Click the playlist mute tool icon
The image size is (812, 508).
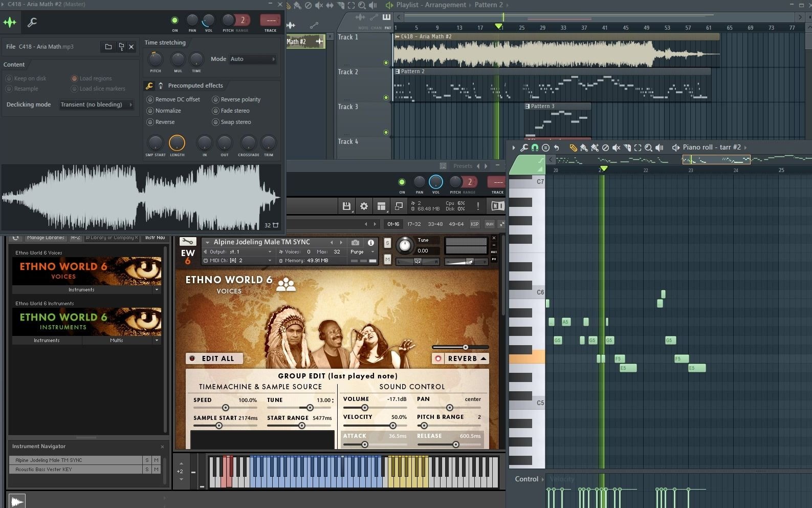tap(319, 5)
